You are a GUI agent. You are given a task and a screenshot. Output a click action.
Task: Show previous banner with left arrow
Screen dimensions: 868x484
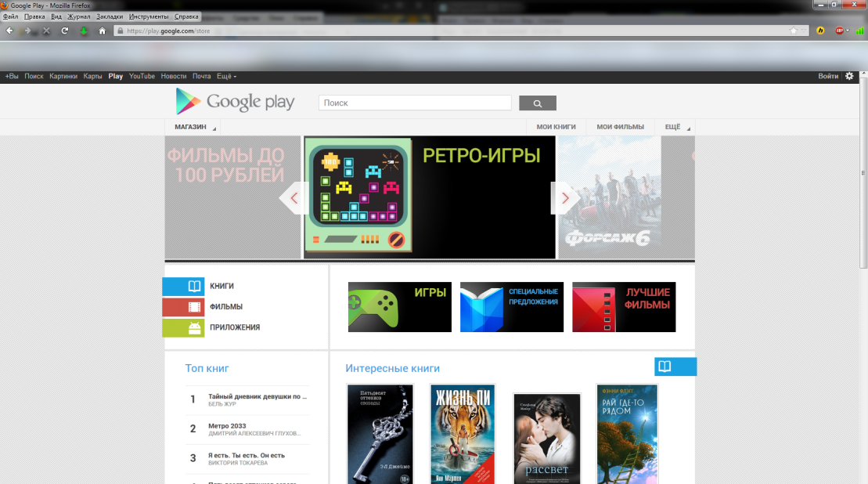tap(294, 197)
